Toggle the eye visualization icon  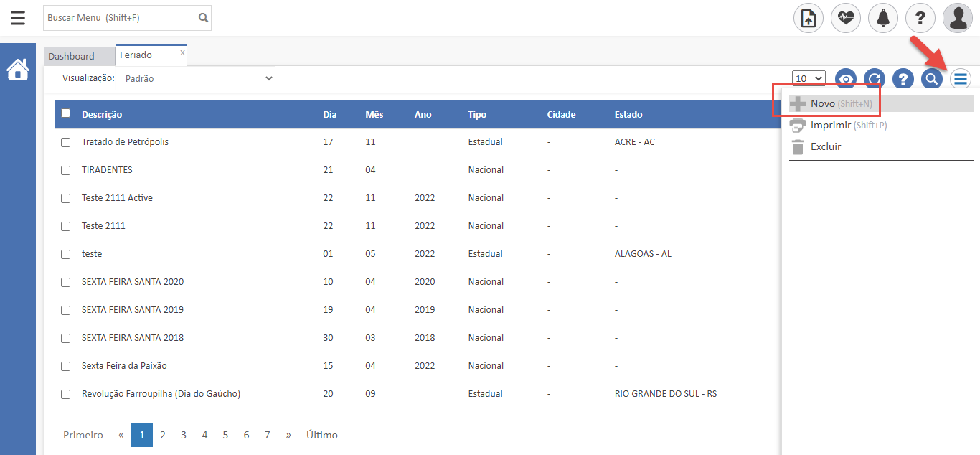click(x=847, y=79)
